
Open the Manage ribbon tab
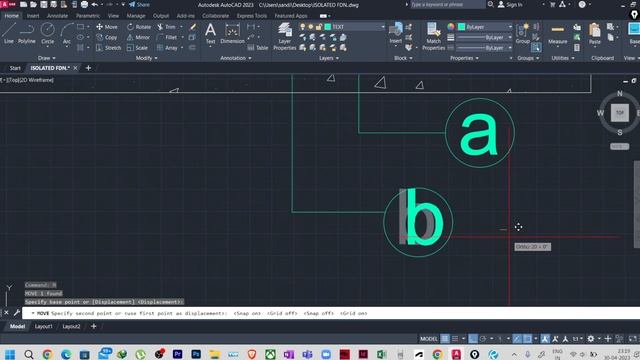(136, 16)
